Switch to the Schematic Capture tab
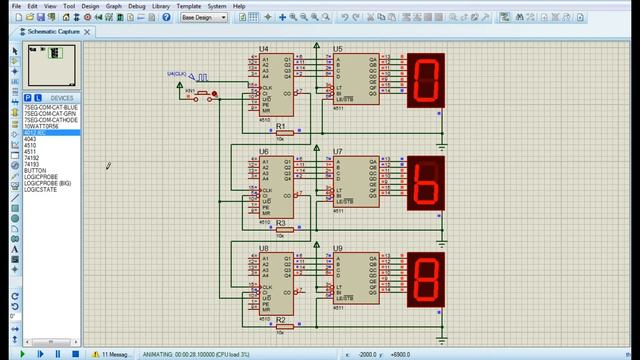Image resolution: width=640 pixels, height=360 pixels. point(53,31)
